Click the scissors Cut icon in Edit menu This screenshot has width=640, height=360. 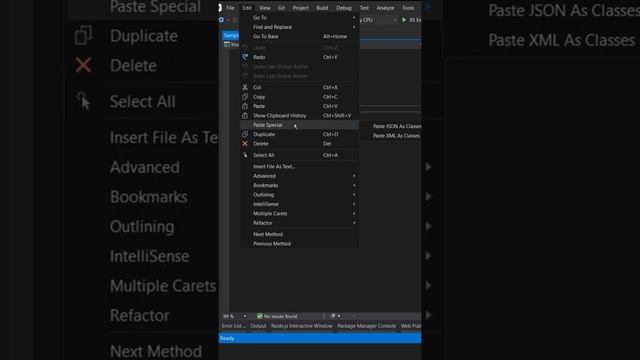coord(245,87)
